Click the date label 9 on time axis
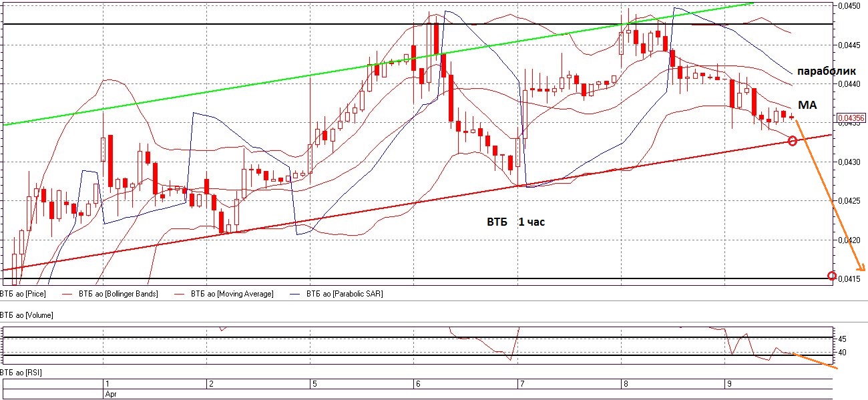Screen dimensions: 868x400 (728, 384)
